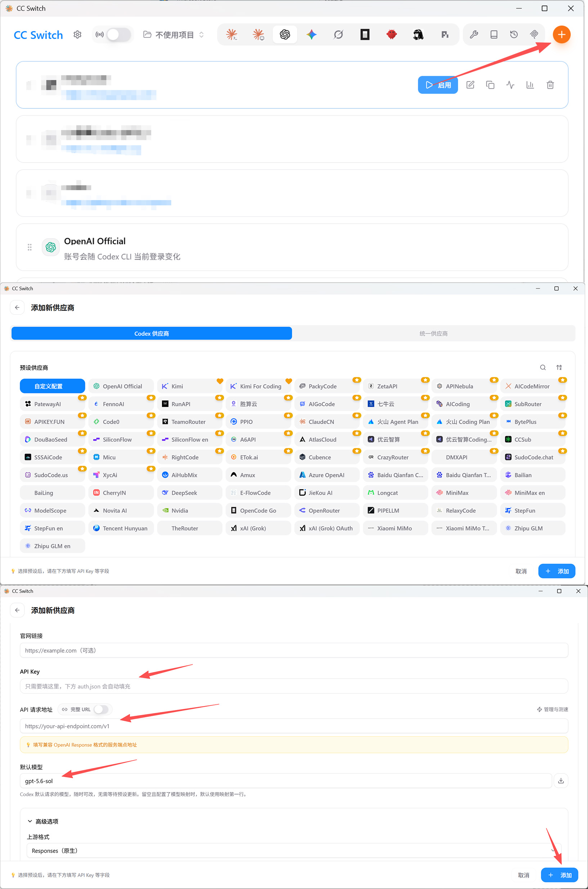
Task: Open the wrench tools icon
Action: [474, 35]
